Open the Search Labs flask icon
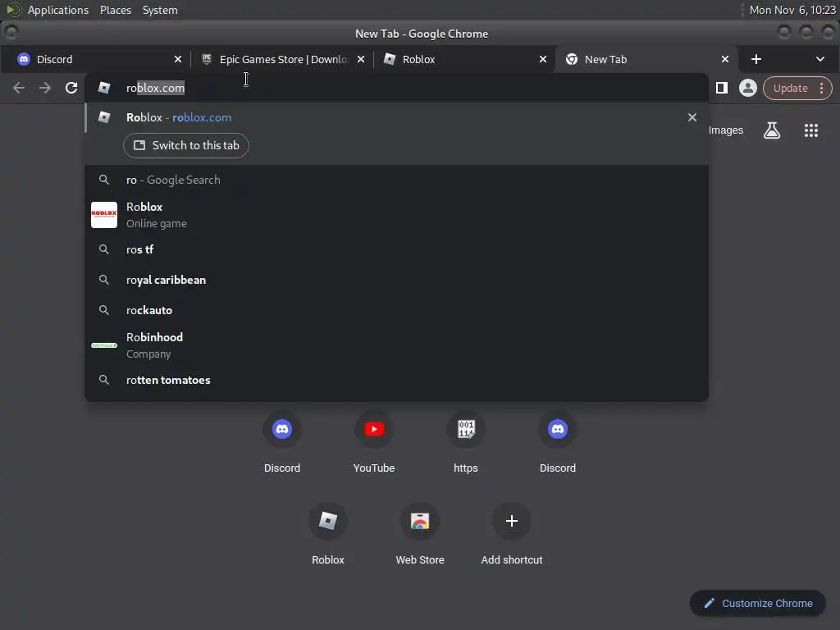The image size is (840, 630). click(x=771, y=130)
